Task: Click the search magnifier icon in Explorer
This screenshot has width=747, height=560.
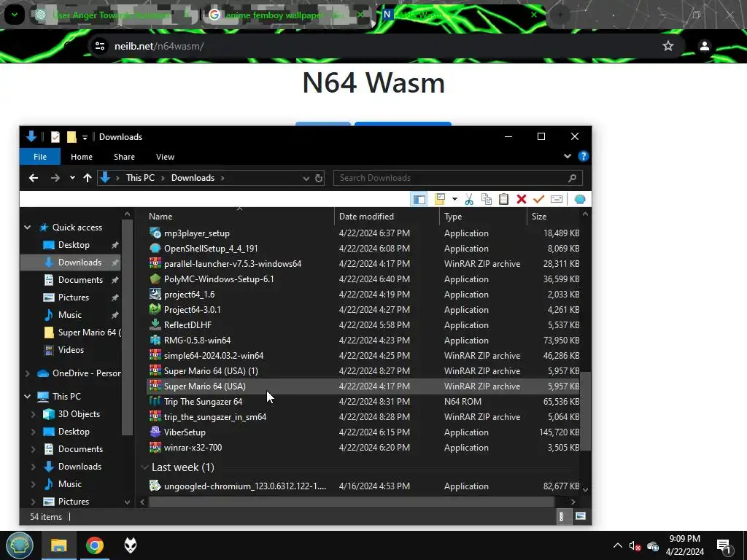Action: pos(572,178)
